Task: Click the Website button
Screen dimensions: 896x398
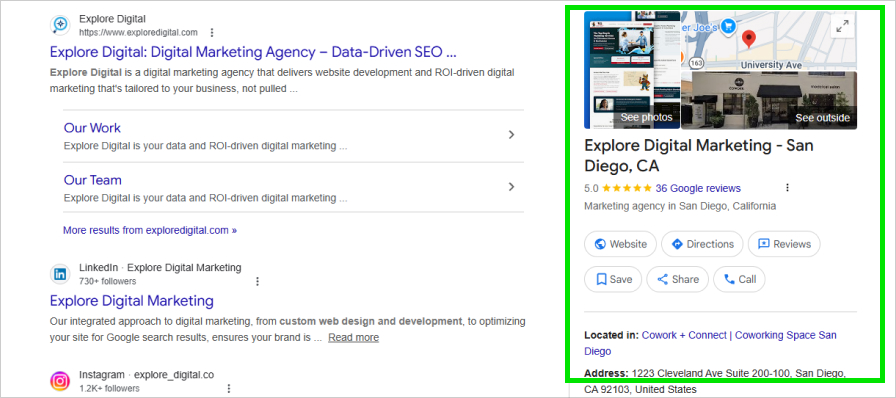Action: (x=620, y=244)
